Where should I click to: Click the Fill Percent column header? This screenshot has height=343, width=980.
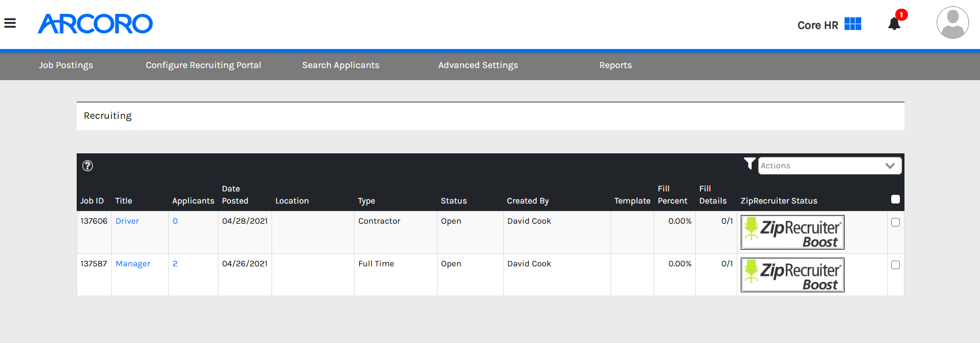tap(672, 195)
